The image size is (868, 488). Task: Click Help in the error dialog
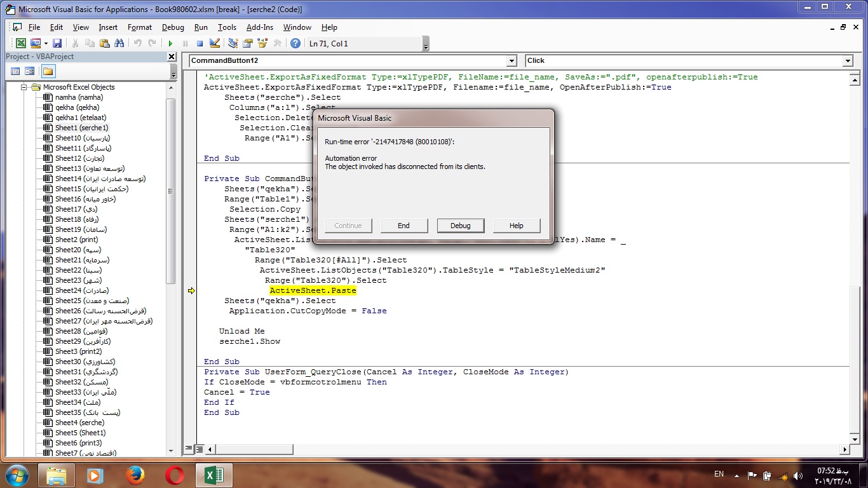[517, 226]
